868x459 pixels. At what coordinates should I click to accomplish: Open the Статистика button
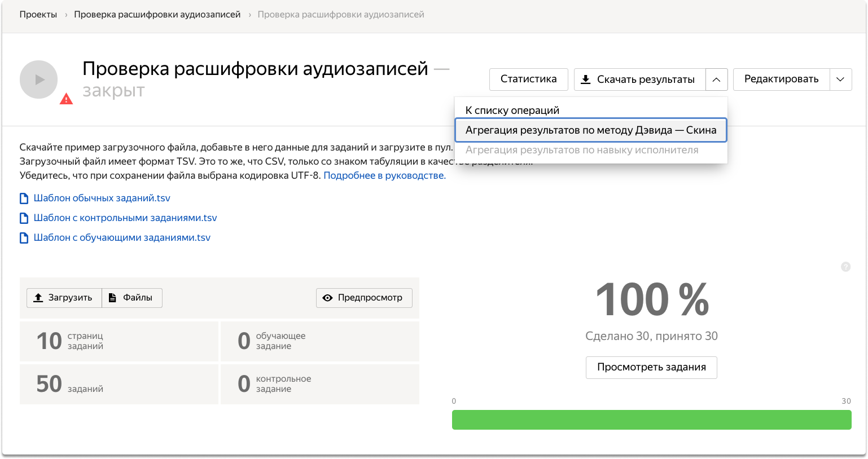coord(528,80)
